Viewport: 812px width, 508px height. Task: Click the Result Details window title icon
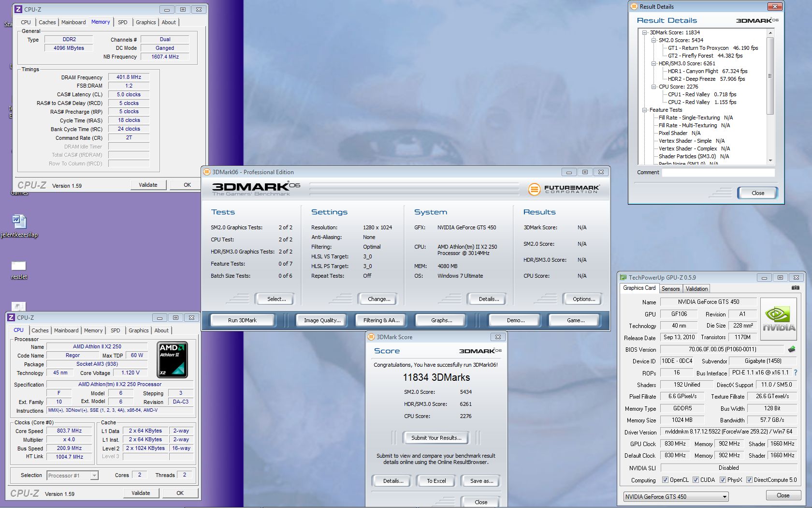pos(634,6)
